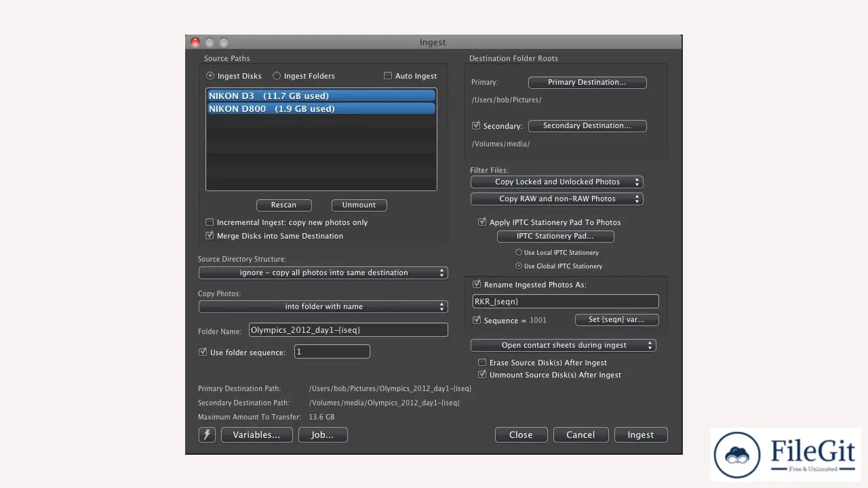This screenshot has width=868, height=488.
Task: Toggle the Use folder sequence checkbox
Action: (x=202, y=352)
